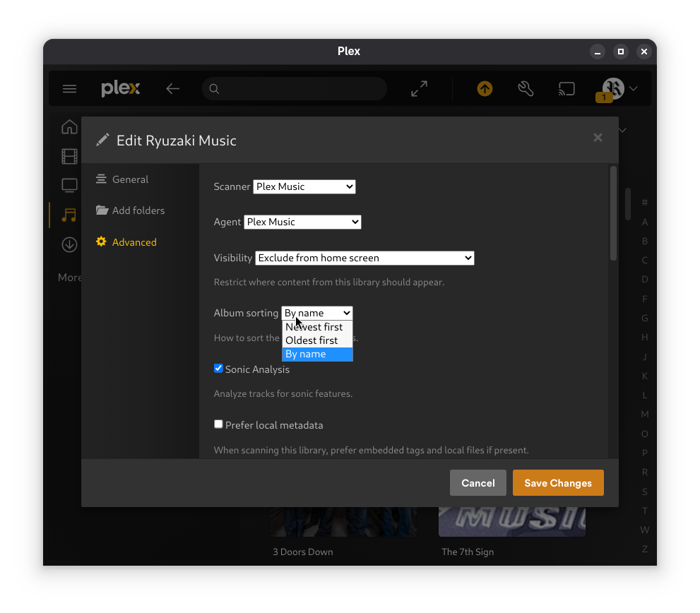Open the user avatar account menu
This screenshot has width=700, height=613.
point(613,88)
